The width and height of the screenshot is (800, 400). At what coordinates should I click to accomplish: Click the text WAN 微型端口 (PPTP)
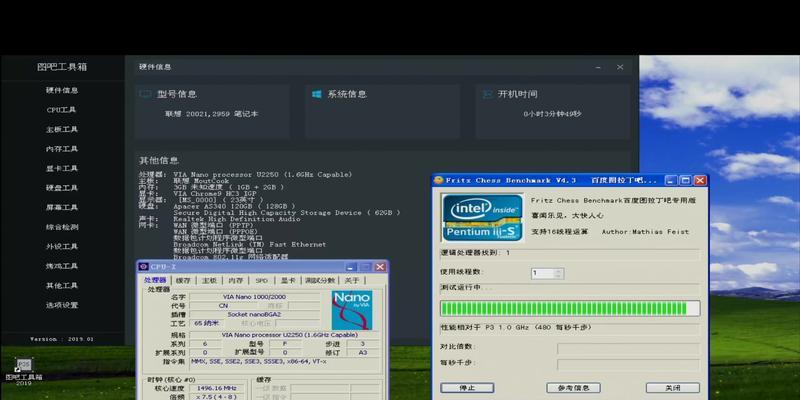tap(213, 225)
